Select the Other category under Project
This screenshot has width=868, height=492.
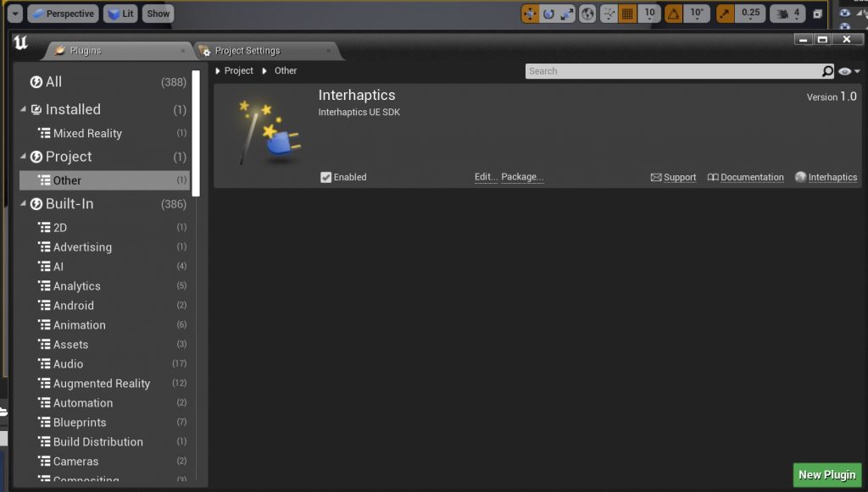click(105, 180)
